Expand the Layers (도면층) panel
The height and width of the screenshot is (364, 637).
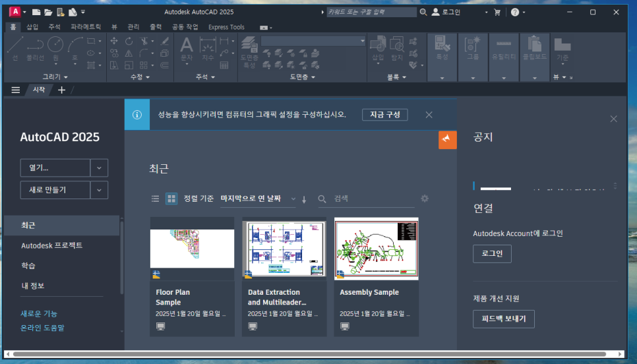[302, 76]
